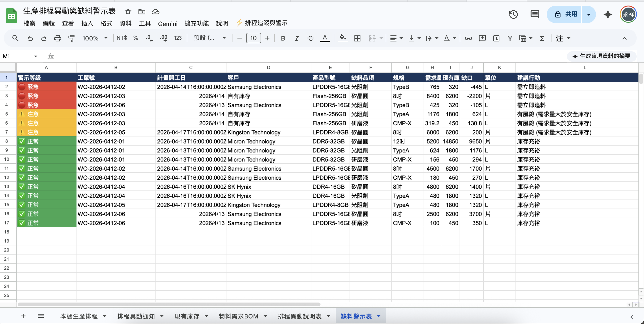
Task: Open the 檔案 menu
Action: pyautogui.click(x=30, y=24)
